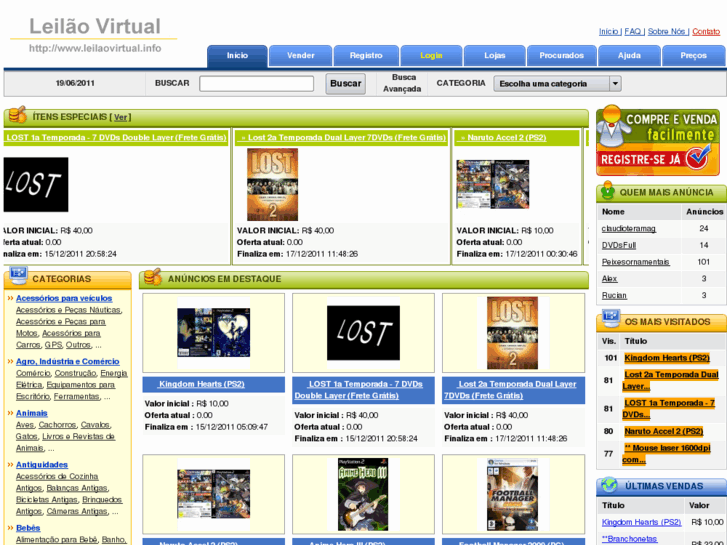The image size is (727, 545).
Task: Click the Anime Hero III cover thumbnail
Action: tap(363, 494)
